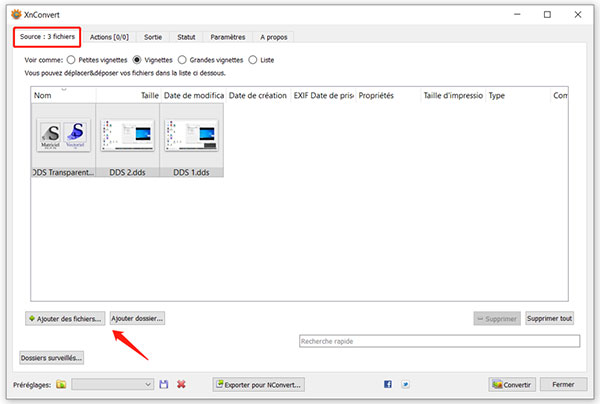Switch to the Source : 3 fichiers tab
This screenshot has height=404, width=600.
click(x=47, y=37)
